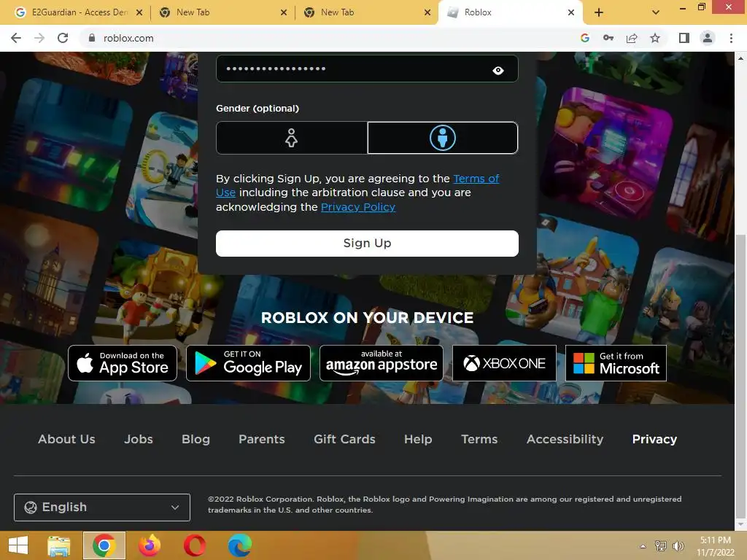Launch Opera from the taskbar
Viewport: 747px width, 560px height.
194,545
